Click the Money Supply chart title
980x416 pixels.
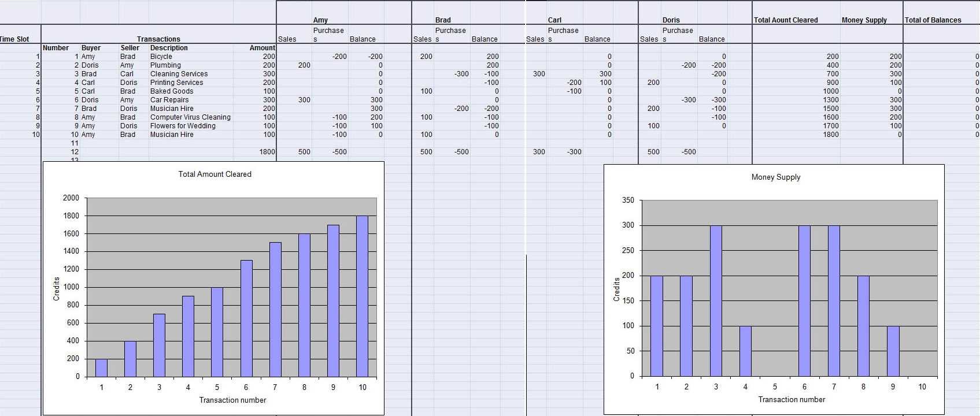click(775, 177)
